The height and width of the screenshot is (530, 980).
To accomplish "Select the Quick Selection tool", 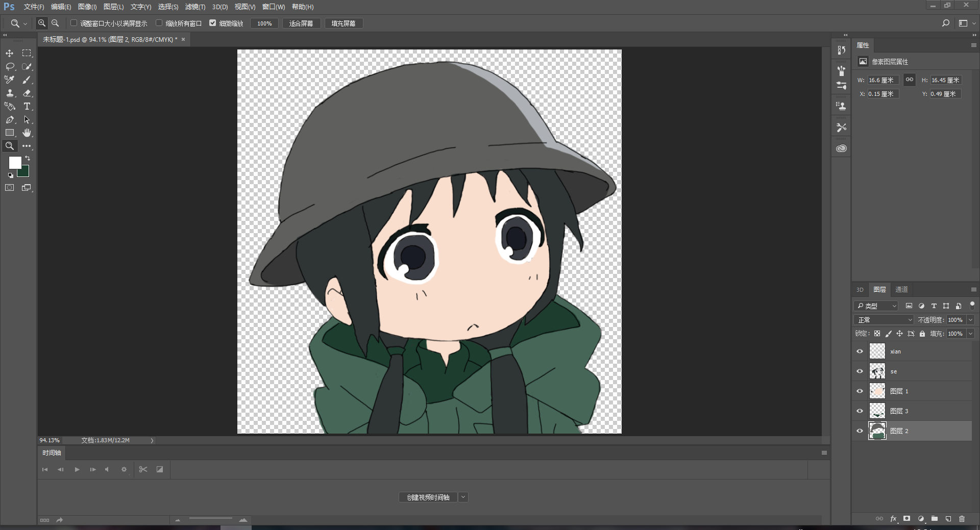I will pyautogui.click(x=27, y=66).
